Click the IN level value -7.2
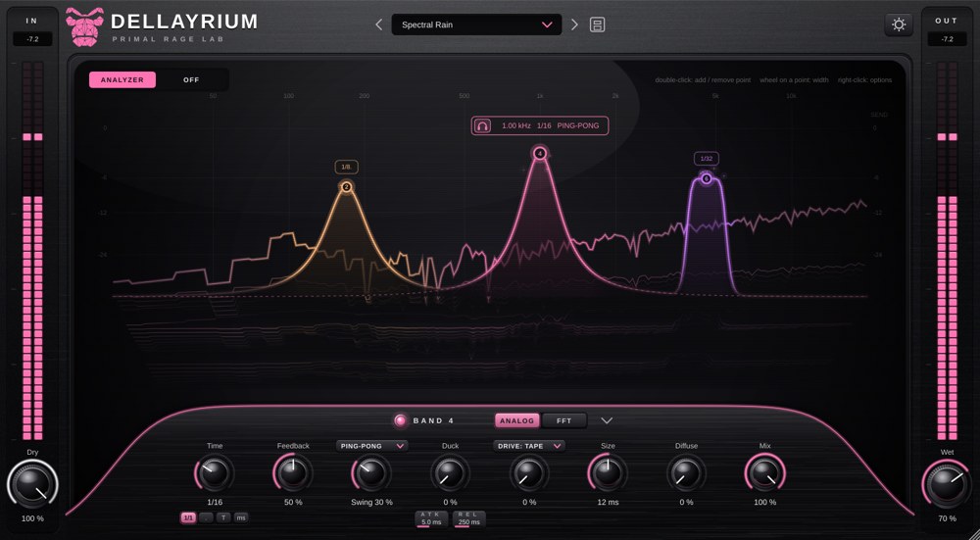The height and width of the screenshot is (540, 980). 32,39
